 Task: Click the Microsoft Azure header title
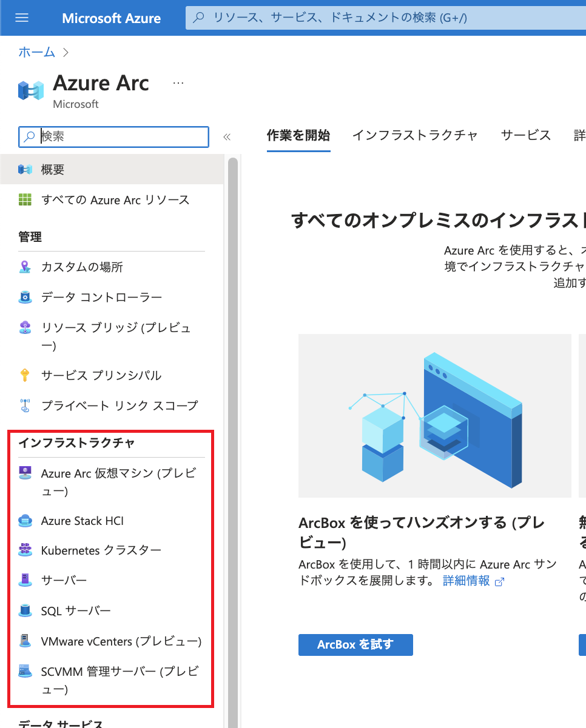pos(112,18)
